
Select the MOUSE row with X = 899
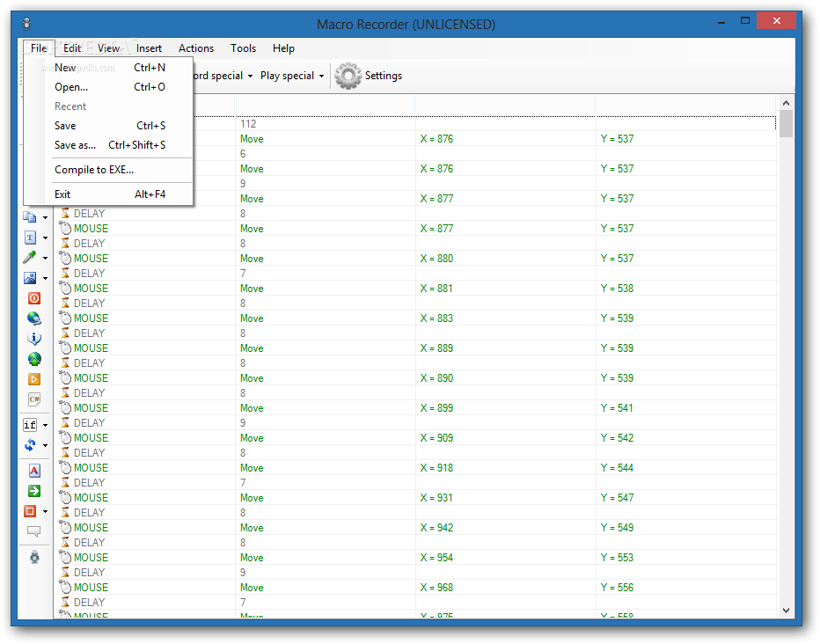pos(414,408)
